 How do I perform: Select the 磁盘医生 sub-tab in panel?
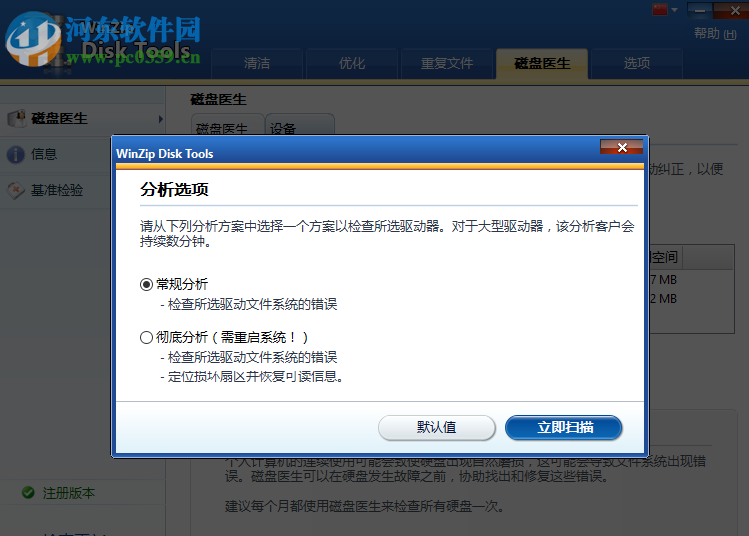click(228, 125)
